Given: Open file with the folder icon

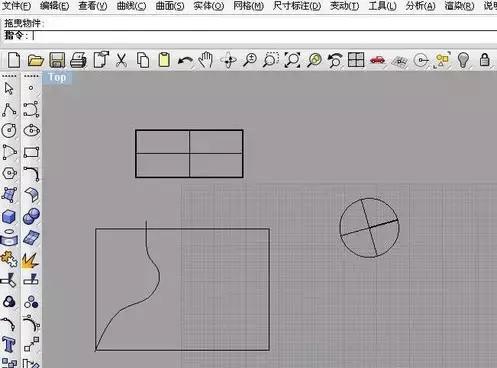Looking at the screenshot, I should click(36, 60).
